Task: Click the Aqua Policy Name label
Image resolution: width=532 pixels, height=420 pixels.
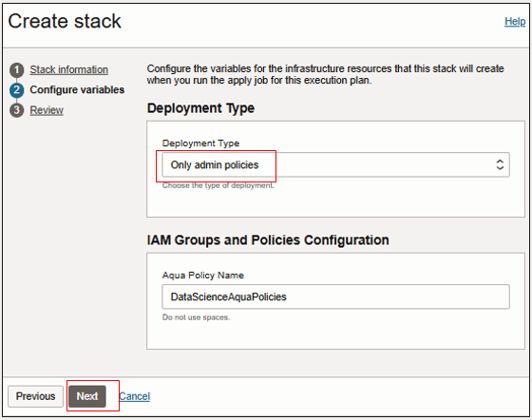Action: 203,276
